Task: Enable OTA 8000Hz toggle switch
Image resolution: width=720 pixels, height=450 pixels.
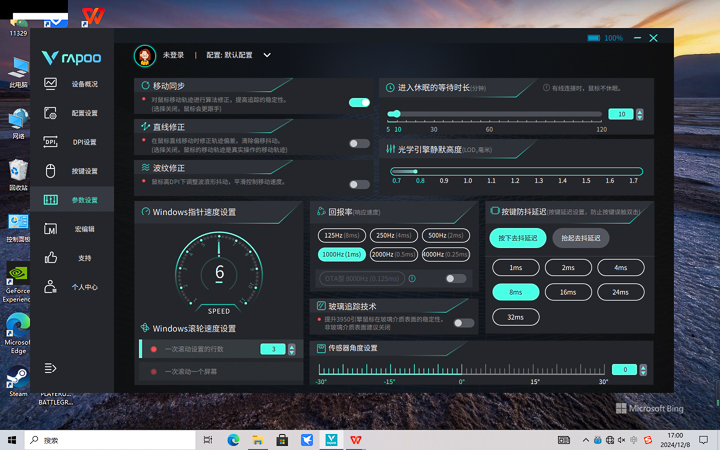Action: (456, 278)
